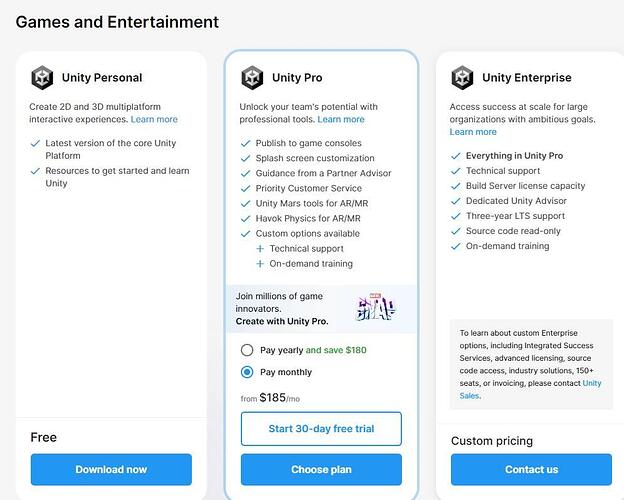Click the Choose plan button
Image resolution: width=624 pixels, height=500 pixels.
[321, 469]
